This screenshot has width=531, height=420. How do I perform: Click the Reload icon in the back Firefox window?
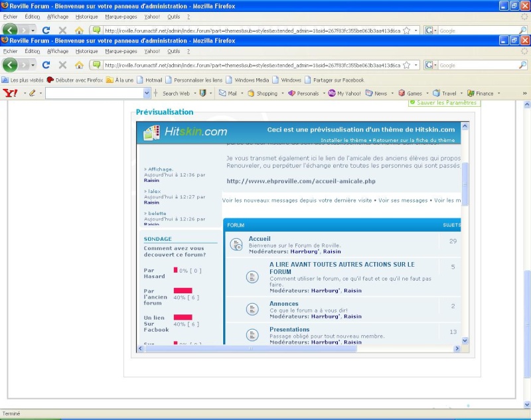(x=46, y=31)
